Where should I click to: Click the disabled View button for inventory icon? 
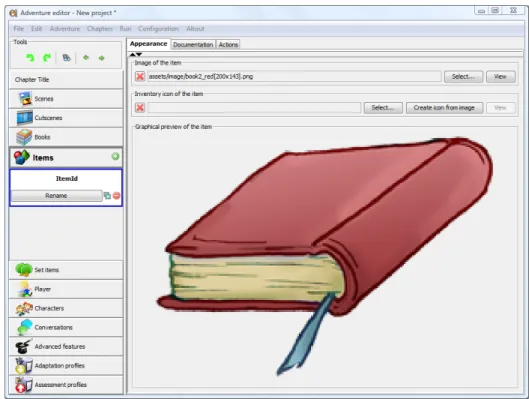point(501,108)
